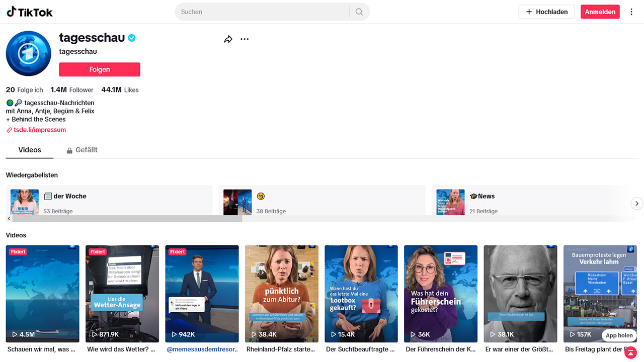The height and width of the screenshot is (362, 644).
Task: Open the tsde.li/impressum link
Action: [39, 130]
